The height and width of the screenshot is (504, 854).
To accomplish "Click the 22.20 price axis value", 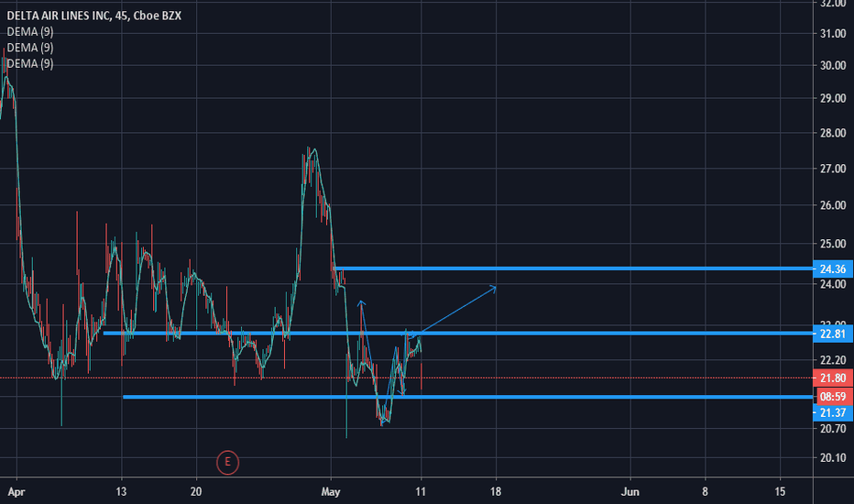I will (x=833, y=360).
